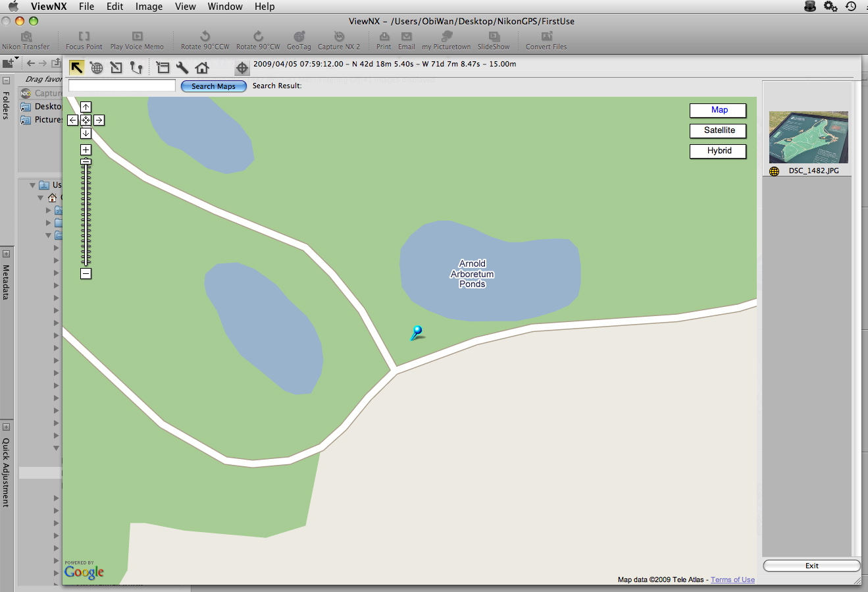868x592 pixels.
Task: Go to home location icon
Action: [202, 67]
